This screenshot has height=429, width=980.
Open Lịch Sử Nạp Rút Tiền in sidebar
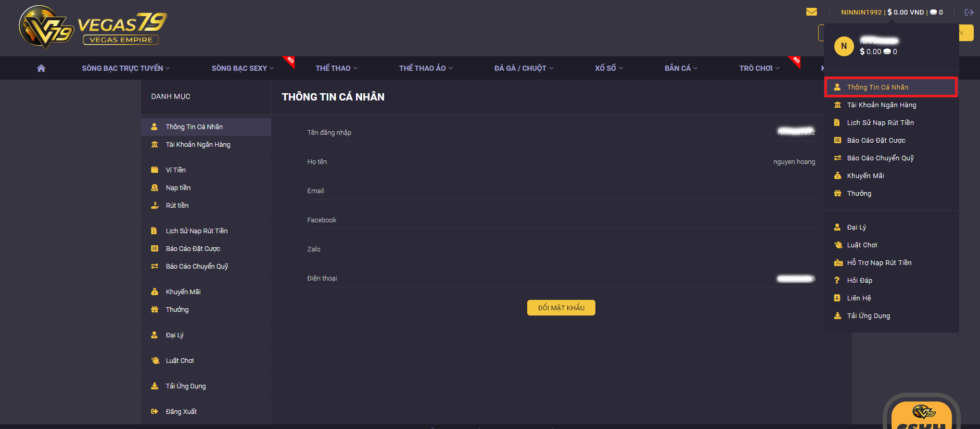click(x=206, y=231)
